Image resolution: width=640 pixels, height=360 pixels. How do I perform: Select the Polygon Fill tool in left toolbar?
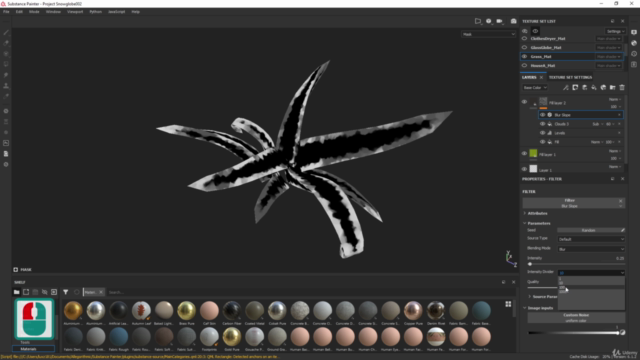(6, 64)
